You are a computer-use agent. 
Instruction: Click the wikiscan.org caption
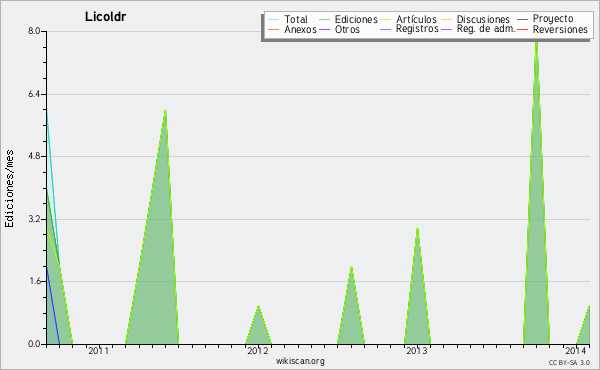[300, 361]
